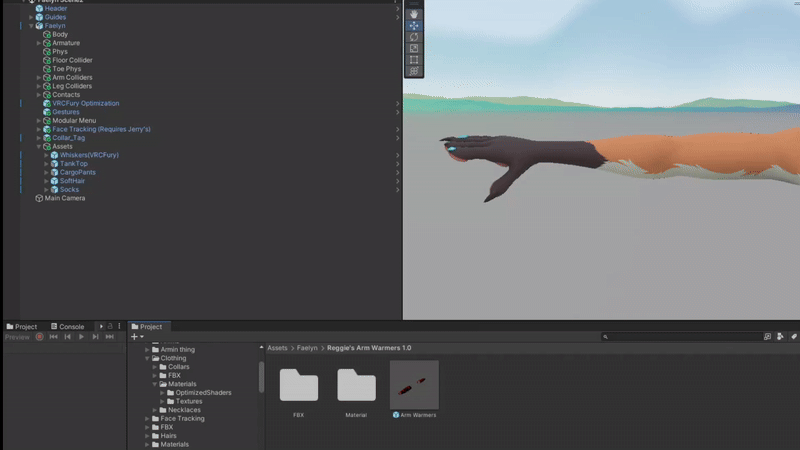Expand the Armature object
The image size is (800, 450).
pyautogui.click(x=39, y=43)
